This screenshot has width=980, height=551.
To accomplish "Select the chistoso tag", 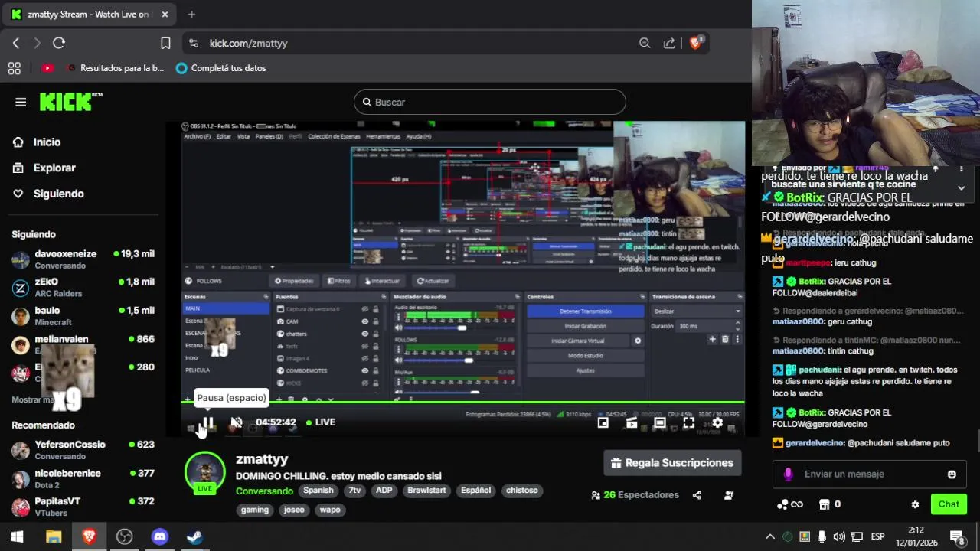I will tap(522, 491).
